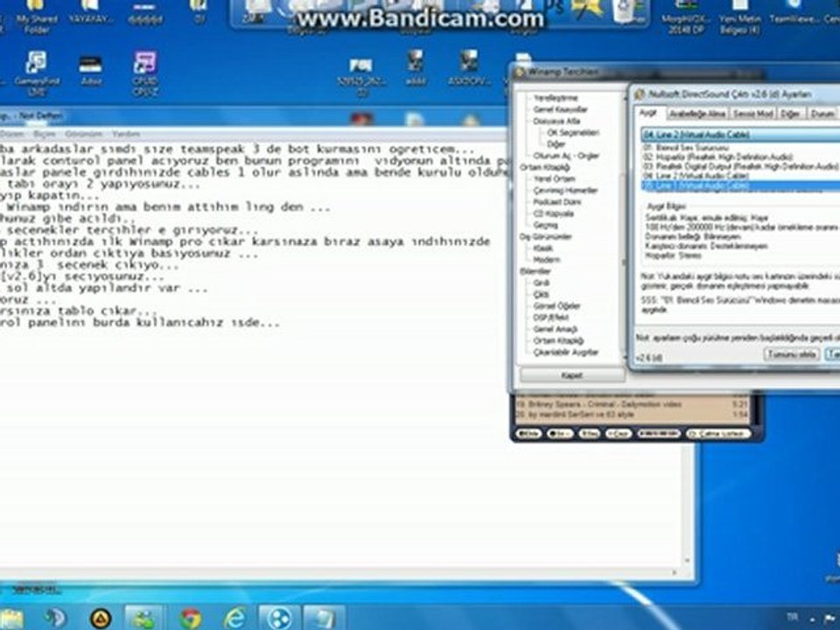Image resolution: width=840 pixels, height=630 pixels.
Task: Select the CPUID CPU-Z desktop shortcut
Action: [144, 73]
